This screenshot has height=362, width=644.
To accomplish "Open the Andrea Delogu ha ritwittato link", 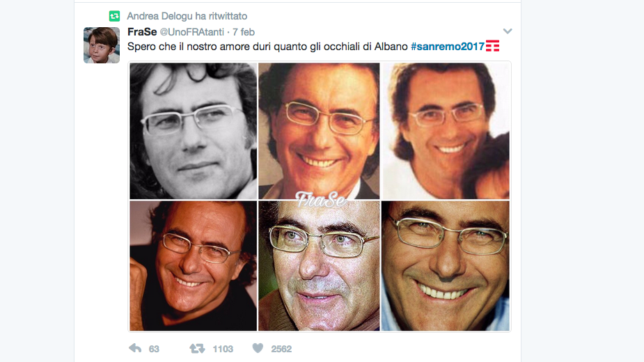I will [x=187, y=16].
